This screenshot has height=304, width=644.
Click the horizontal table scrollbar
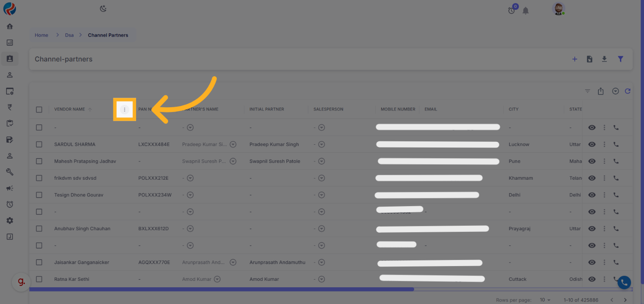tap(222, 289)
